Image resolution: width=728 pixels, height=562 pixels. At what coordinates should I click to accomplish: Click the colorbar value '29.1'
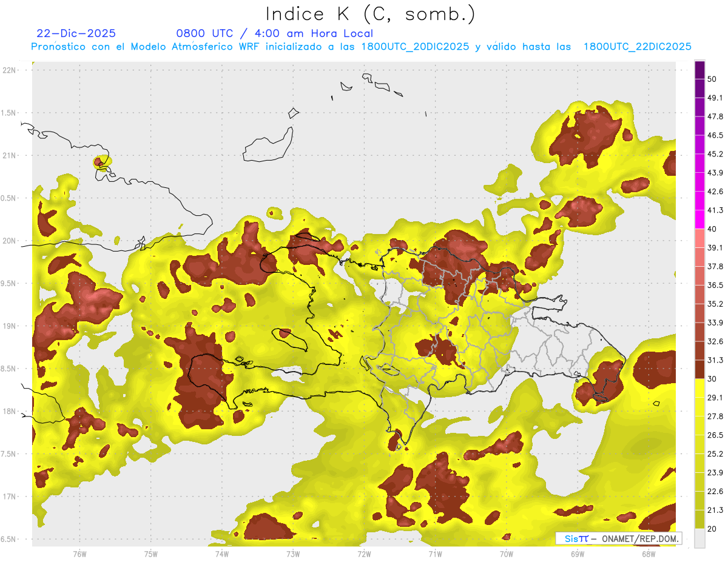(715, 398)
